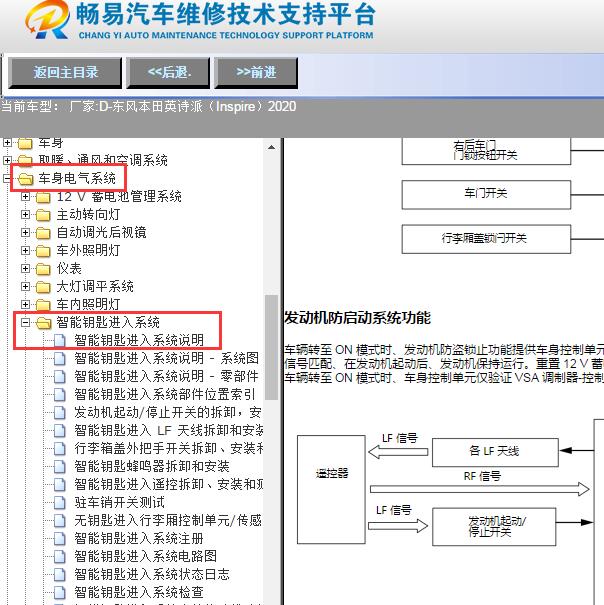Go back with <<后退 button
The height and width of the screenshot is (605, 604).
[x=169, y=73]
